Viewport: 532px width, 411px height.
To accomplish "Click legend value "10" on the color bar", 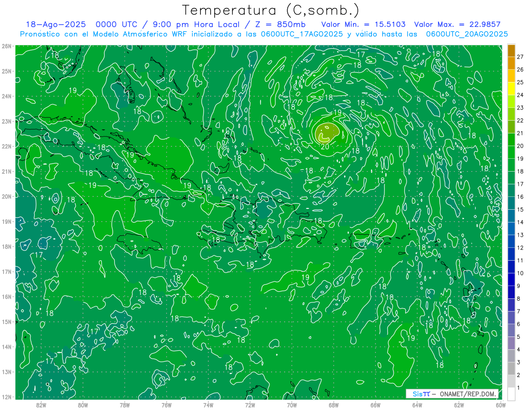I will click(x=520, y=273).
